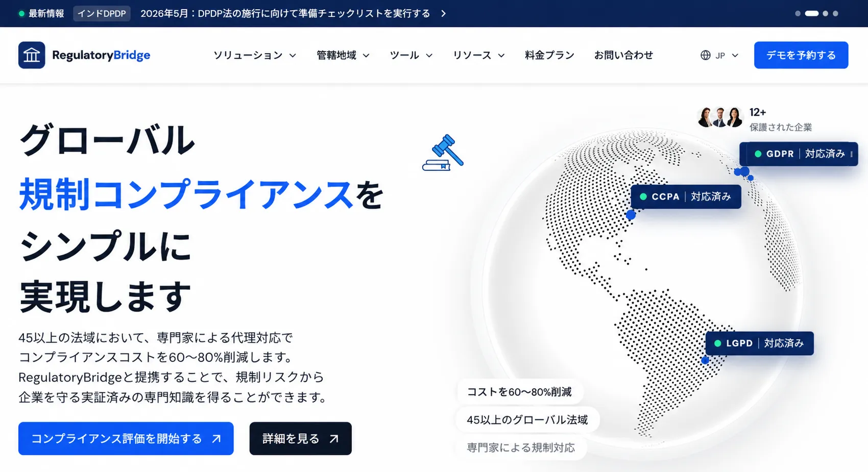This screenshot has width=868, height=472.
Task: Click the 45以上のグローバル法域 pill
Action: click(527, 419)
